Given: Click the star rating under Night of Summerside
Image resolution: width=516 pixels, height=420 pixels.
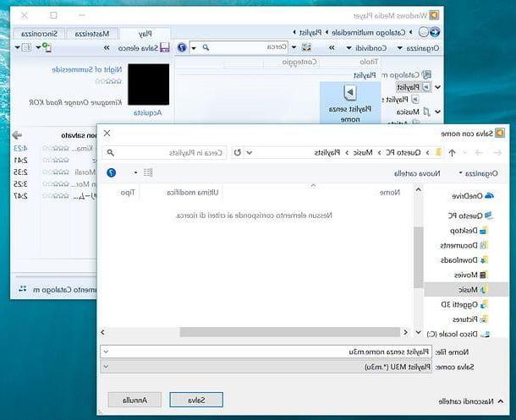Looking at the screenshot, I should click(x=108, y=81).
